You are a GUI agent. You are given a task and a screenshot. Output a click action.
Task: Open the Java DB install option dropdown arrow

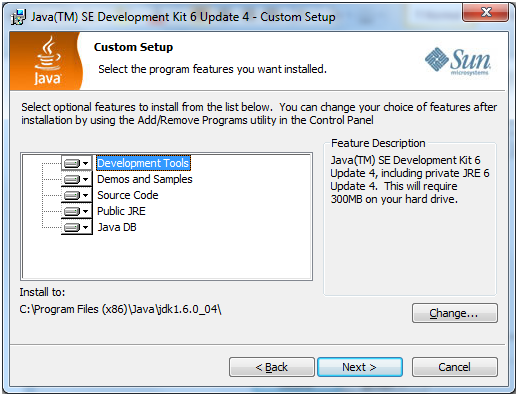pos(86,227)
